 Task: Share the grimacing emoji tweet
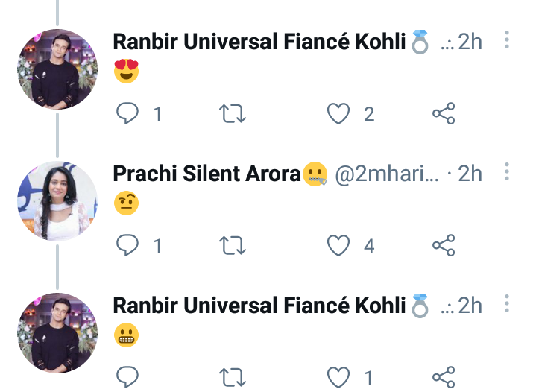coord(444,377)
